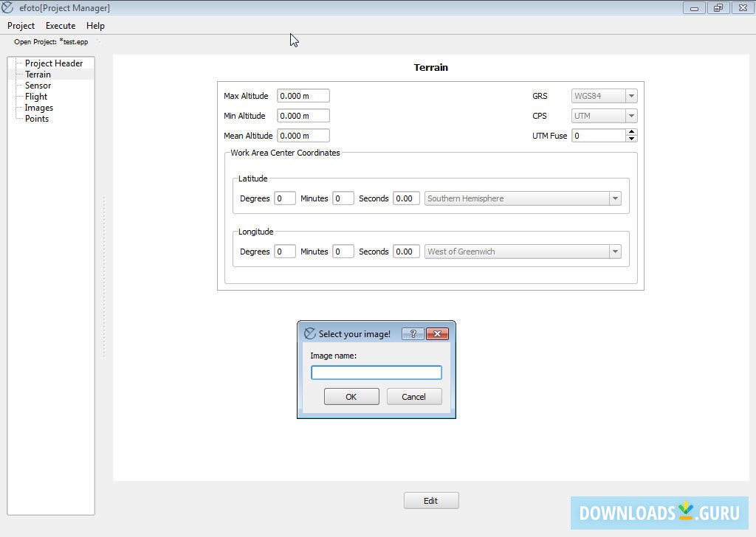The height and width of the screenshot is (537, 756).
Task: Click the Longitude Degrees field
Action: click(x=284, y=252)
